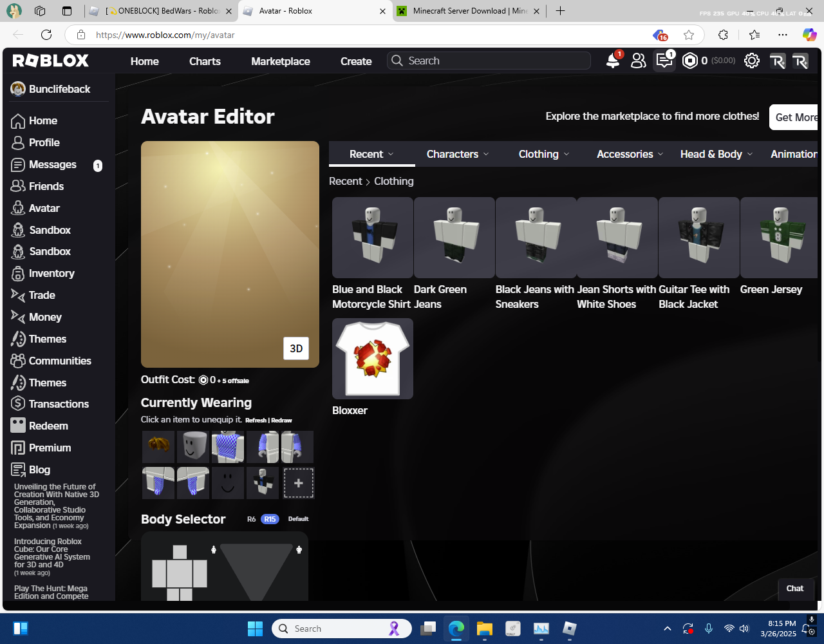824x644 pixels.
Task: Open the settings gear icon
Action: 751,61
